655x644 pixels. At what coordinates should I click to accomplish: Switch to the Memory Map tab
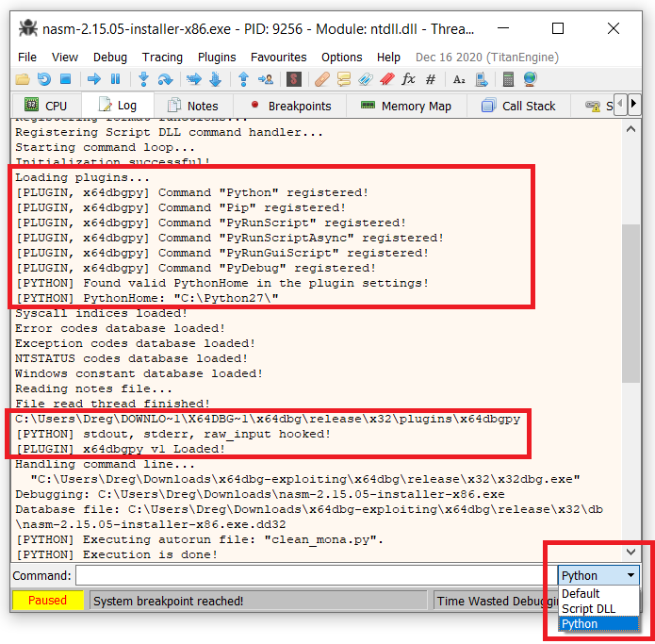(406, 106)
